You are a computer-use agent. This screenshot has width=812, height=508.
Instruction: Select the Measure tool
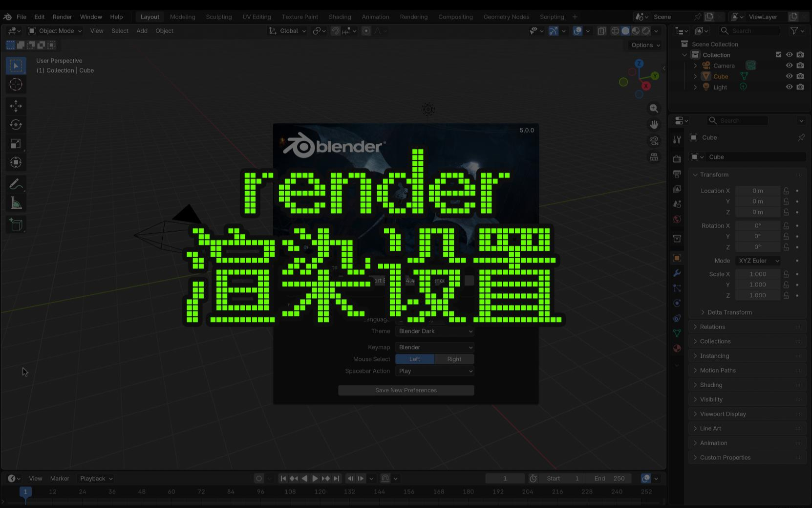click(x=16, y=203)
